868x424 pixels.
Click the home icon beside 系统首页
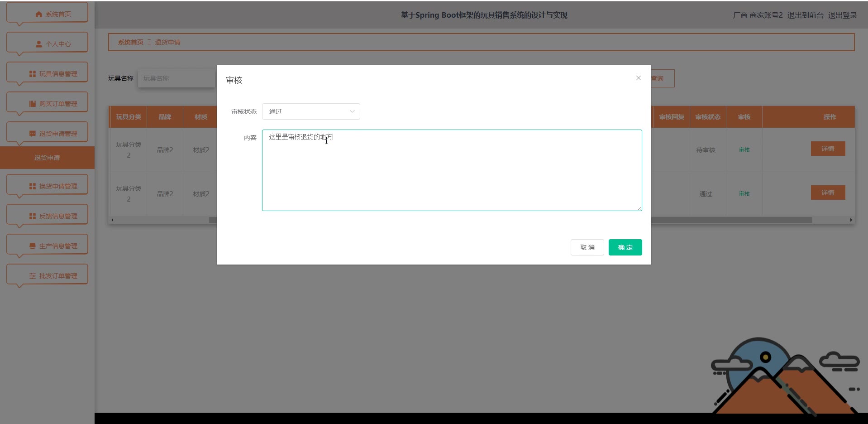pos(39,14)
